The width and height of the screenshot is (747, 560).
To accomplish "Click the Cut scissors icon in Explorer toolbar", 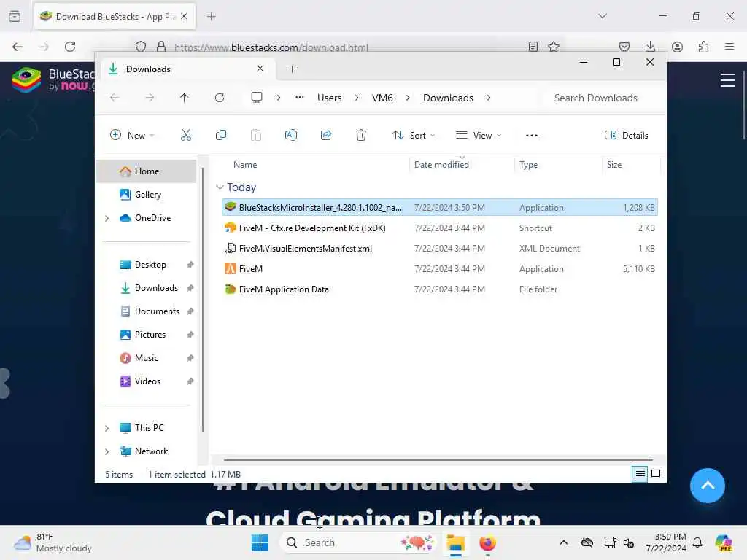I will tap(186, 135).
